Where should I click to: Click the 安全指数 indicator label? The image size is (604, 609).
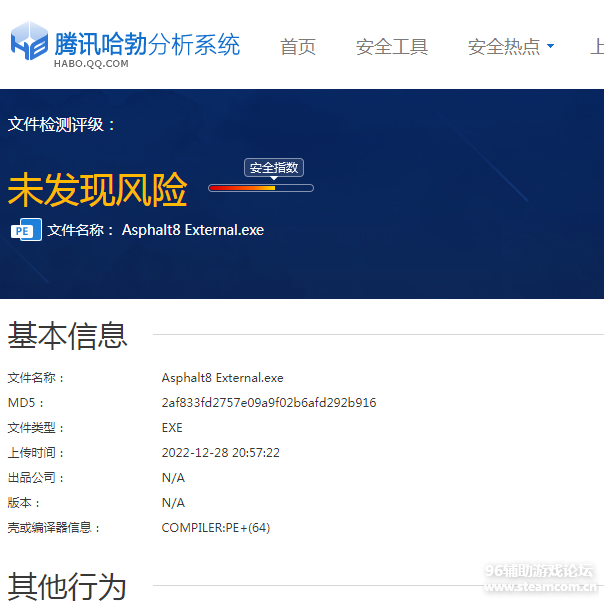coord(274,168)
